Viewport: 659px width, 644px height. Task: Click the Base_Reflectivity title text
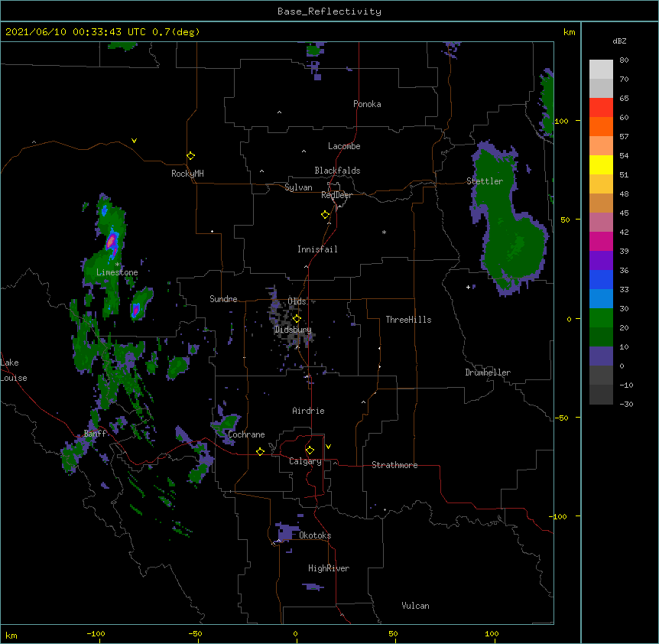coord(329,11)
